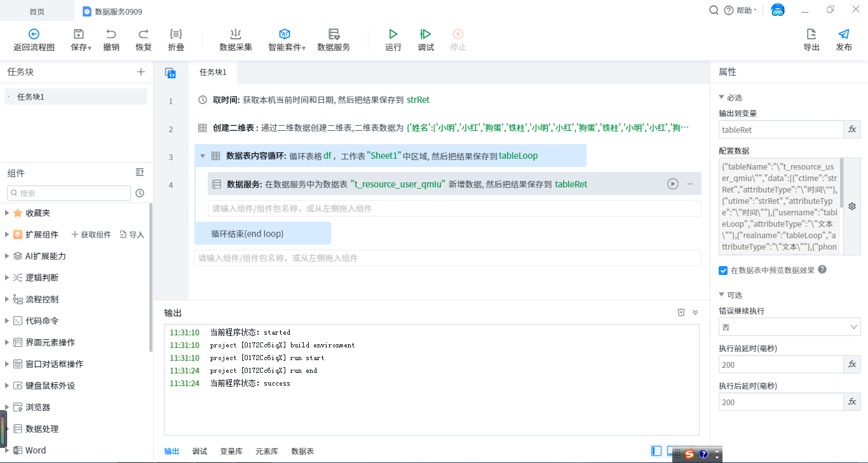868x463 pixels.
Task: Uncheck 在数据表中预览数据效果 checkbox
Action: click(723, 271)
